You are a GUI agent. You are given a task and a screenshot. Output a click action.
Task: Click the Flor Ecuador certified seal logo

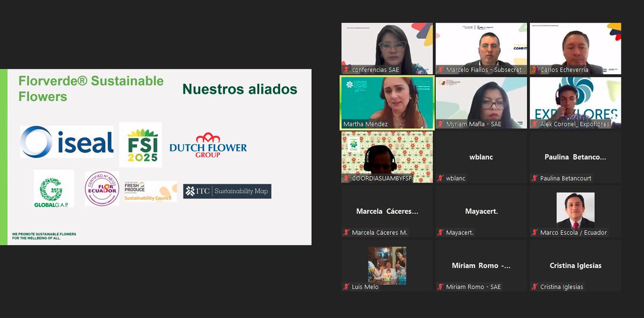(102, 189)
